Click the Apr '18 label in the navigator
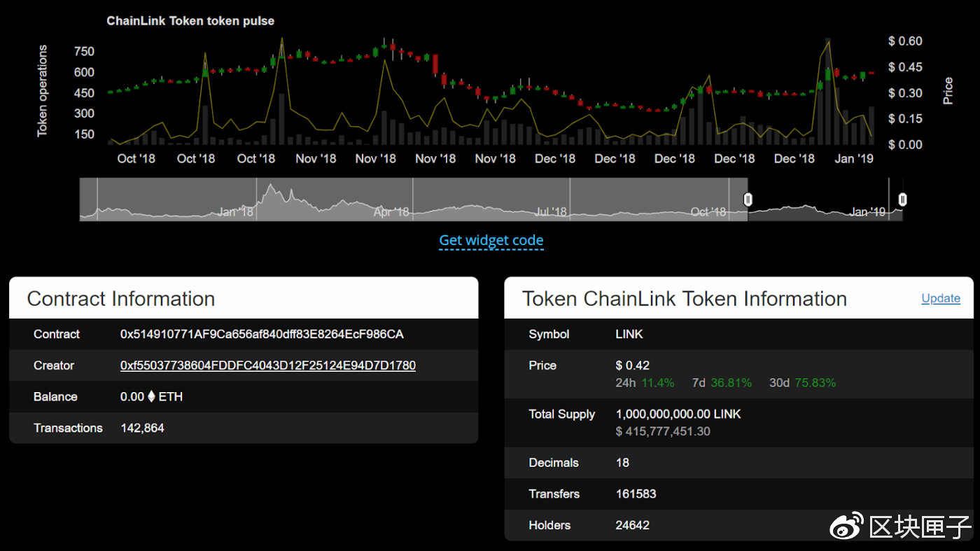980x551 pixels. [391, 211]
